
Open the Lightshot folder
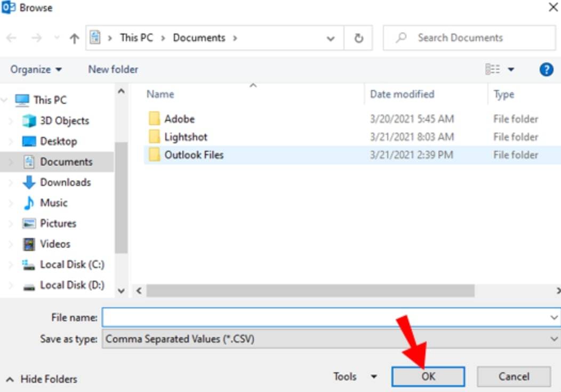click(185, 136)
